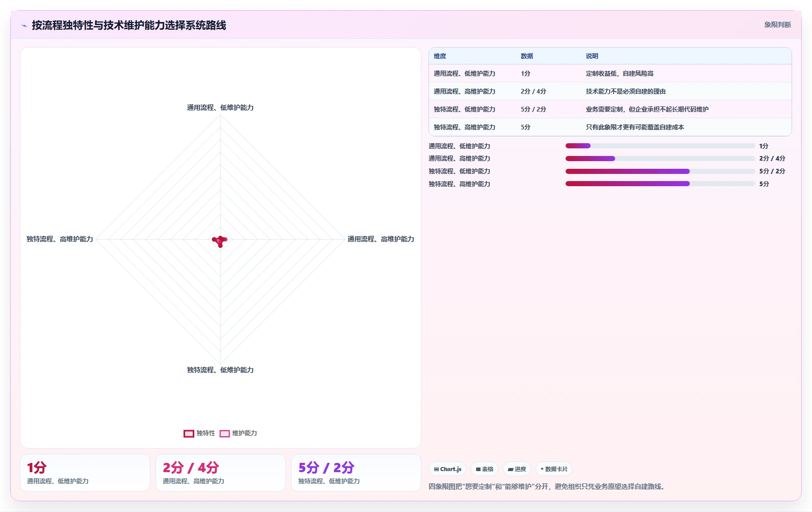Click the 数据 column header

click(527, 56)
